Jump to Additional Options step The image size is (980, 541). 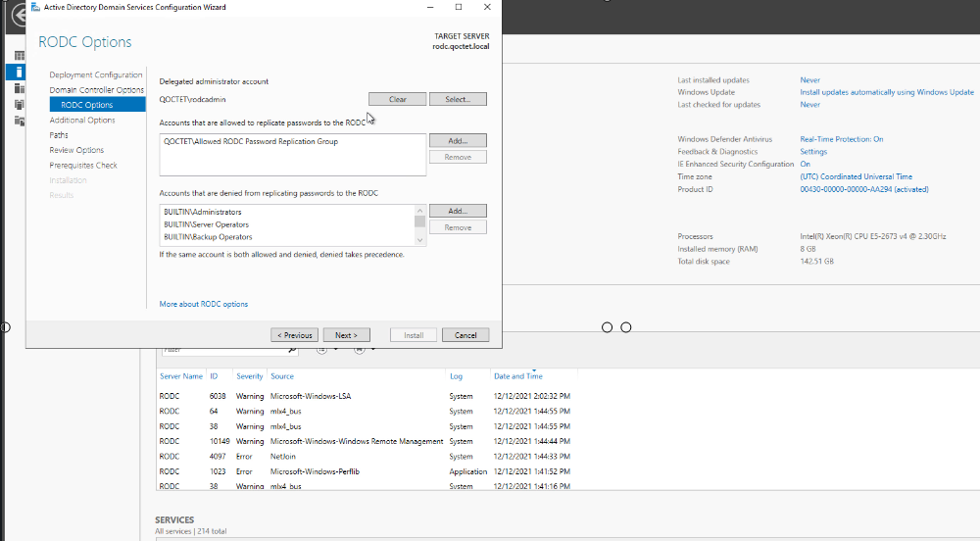(x=82, y=120)
